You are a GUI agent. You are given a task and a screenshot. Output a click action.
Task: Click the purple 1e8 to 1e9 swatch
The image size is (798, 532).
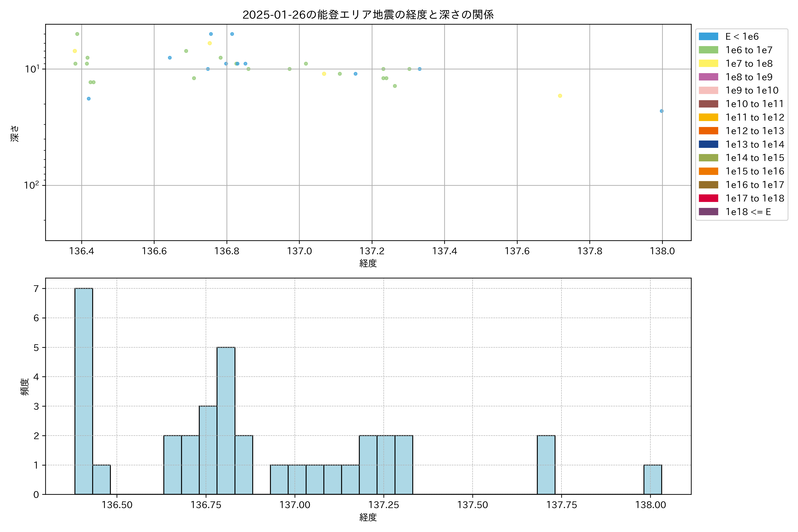(708, 77)
